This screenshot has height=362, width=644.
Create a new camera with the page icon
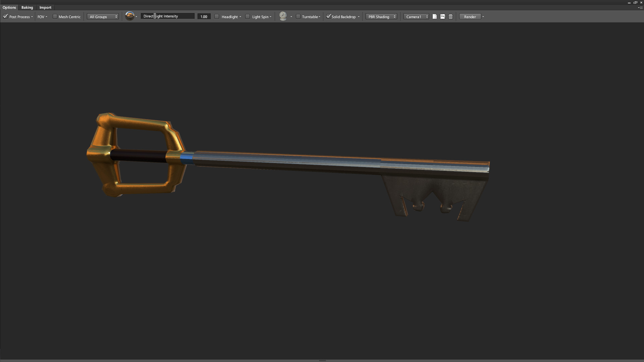pyautogui.click(x=434, y=16)
